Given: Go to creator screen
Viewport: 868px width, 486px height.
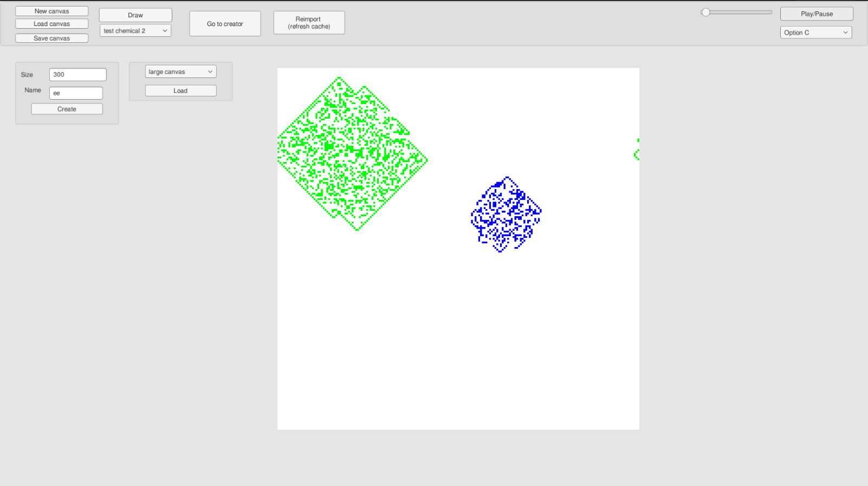Looking at the screenshot, I should pos(225,24).
